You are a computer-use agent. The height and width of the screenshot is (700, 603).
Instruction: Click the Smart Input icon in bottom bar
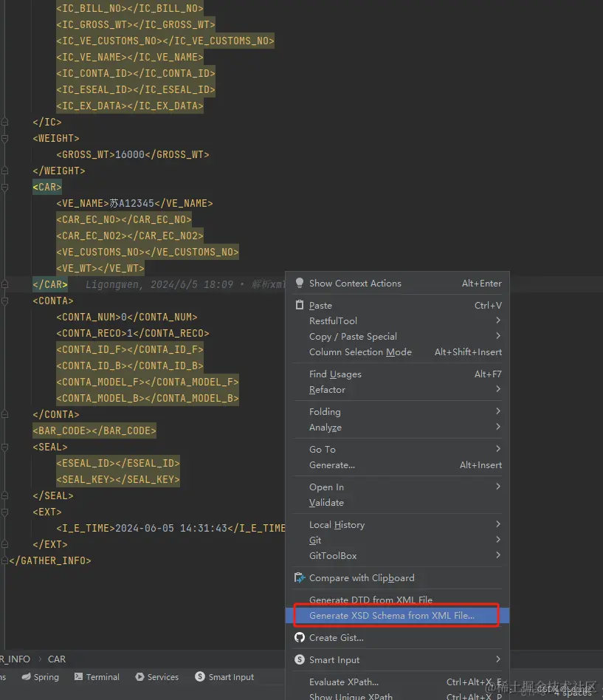tap(200, 677)
